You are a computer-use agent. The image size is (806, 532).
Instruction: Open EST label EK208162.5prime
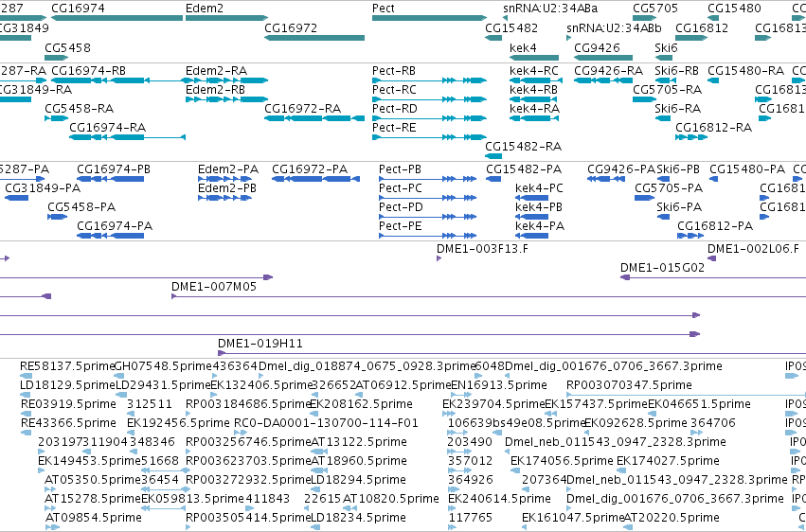(x=361, y=404)
